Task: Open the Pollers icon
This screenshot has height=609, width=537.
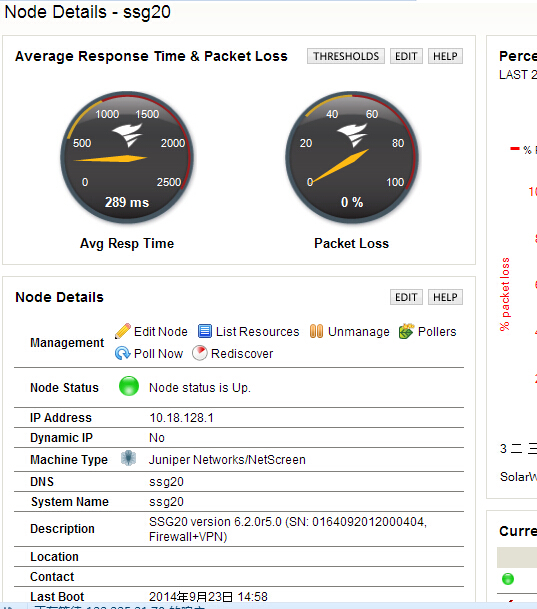Action: pyautogui.click(x=406, y=331)
